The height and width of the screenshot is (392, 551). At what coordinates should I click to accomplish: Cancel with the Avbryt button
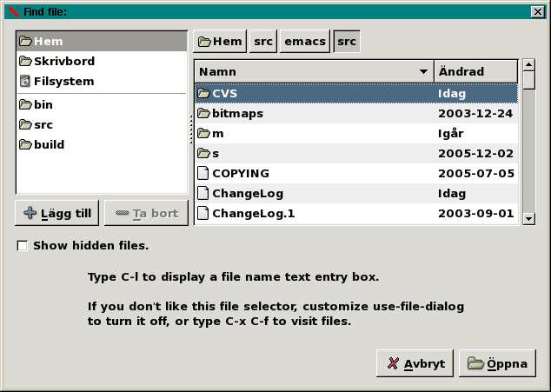pyautogui.click(x=415, y=363)
